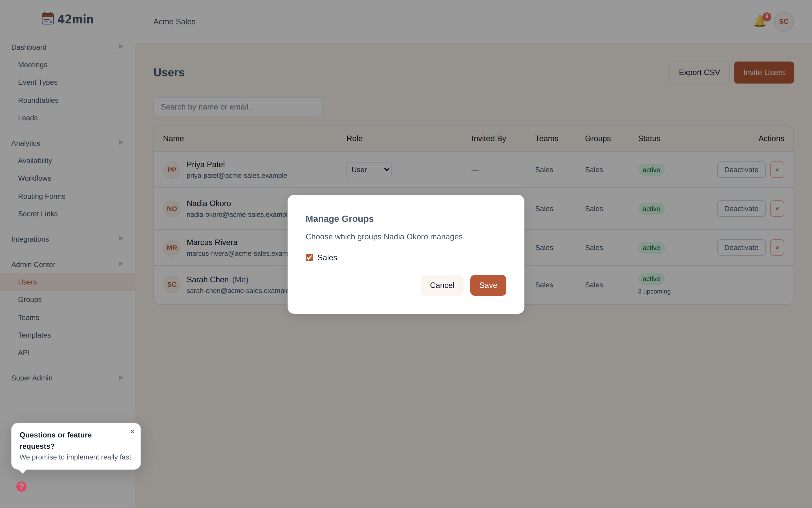Cancel the Manage Groups dialog
Viewport: 812px width, 508px height.
tap(442, 285)
